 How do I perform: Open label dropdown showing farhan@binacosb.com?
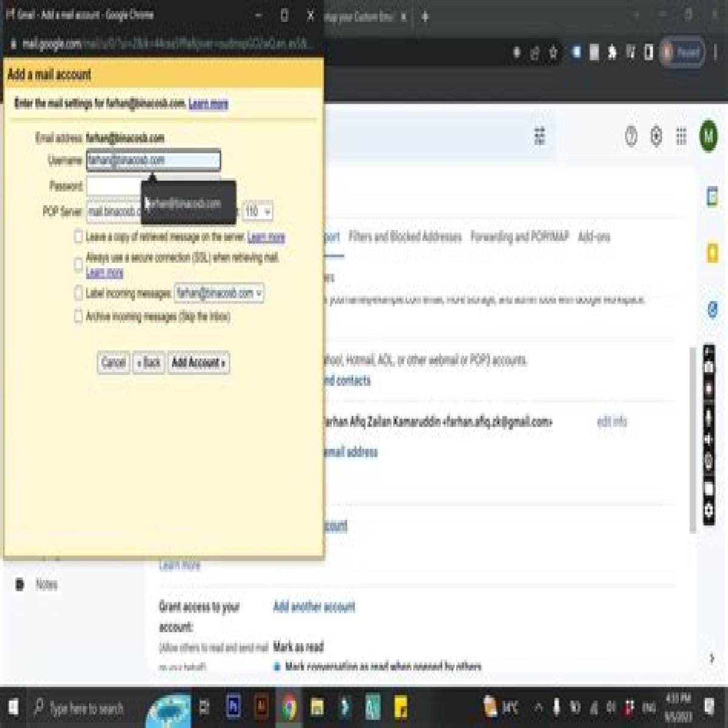[219, 293]
